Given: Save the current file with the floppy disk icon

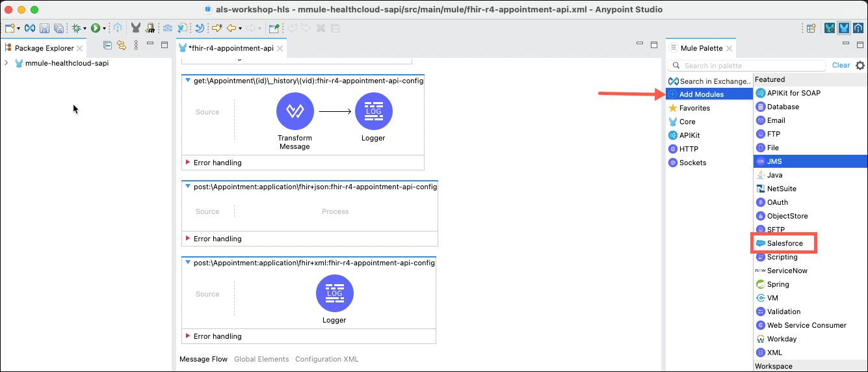Looking at the screenshot, I should (45, 28).
